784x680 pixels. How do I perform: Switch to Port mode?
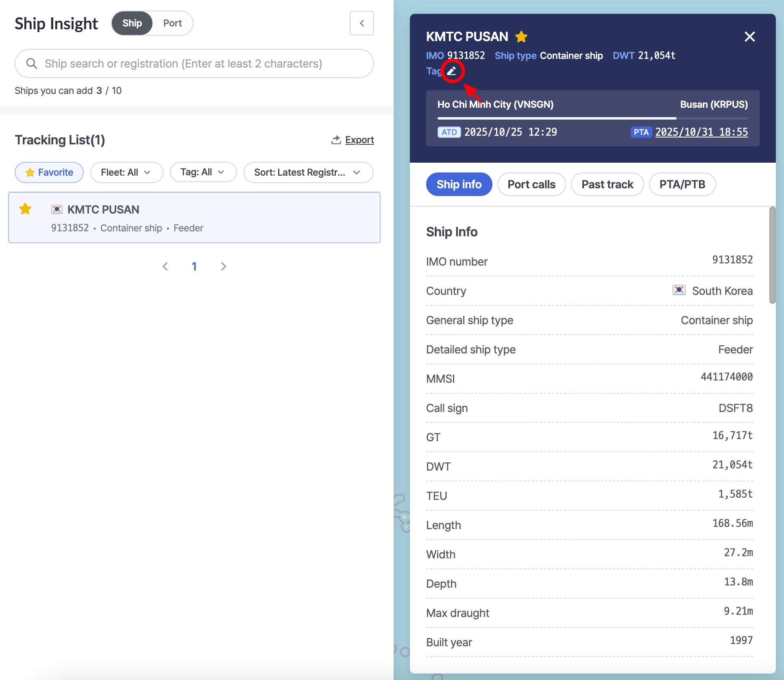click(172, 23)
